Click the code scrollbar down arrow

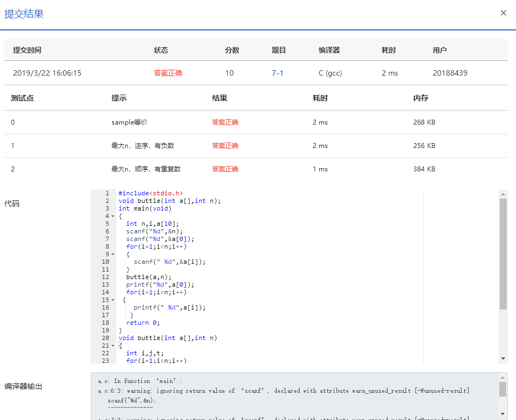coord(503,359)
